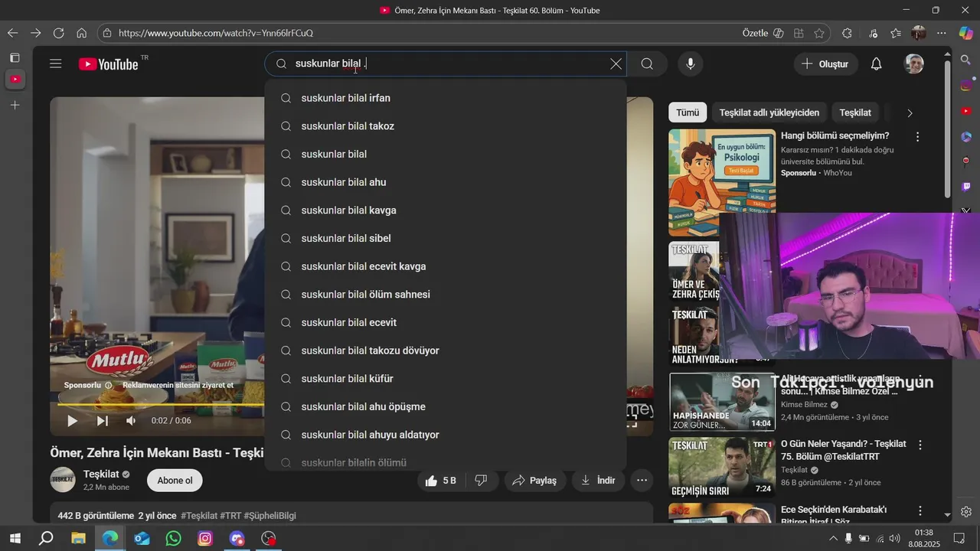Viewport: 980px width, 551px height.
Task: Start voice search with the microphone
Action: point(691,64)
